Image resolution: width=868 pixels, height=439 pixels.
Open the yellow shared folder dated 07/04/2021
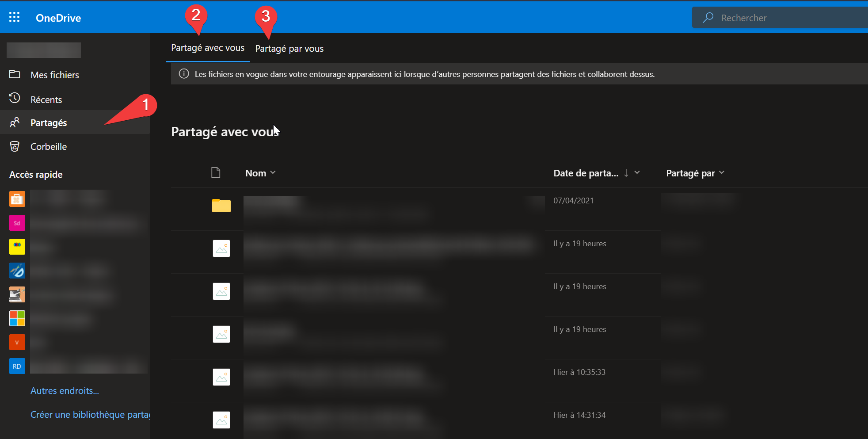[221, 206]
